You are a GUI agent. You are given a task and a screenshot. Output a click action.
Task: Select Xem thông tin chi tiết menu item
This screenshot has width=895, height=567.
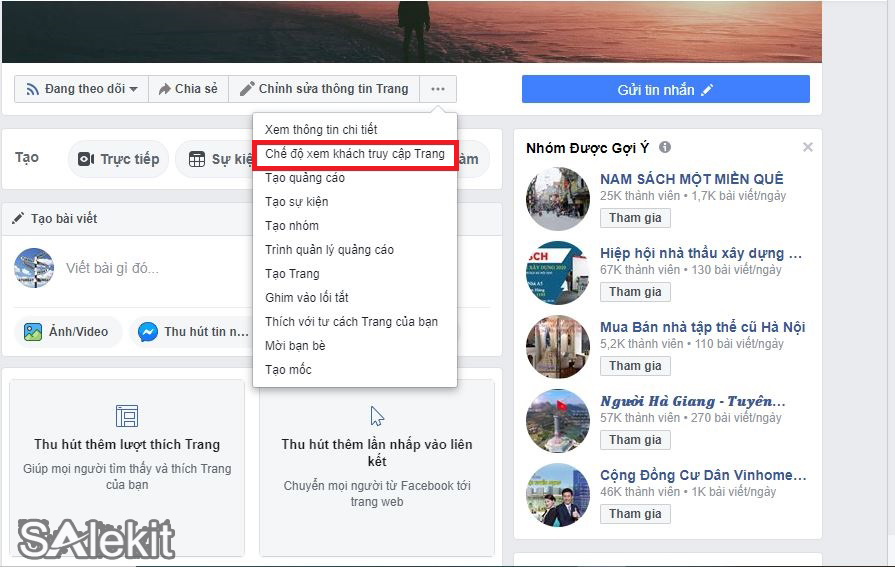click(354, 130)
